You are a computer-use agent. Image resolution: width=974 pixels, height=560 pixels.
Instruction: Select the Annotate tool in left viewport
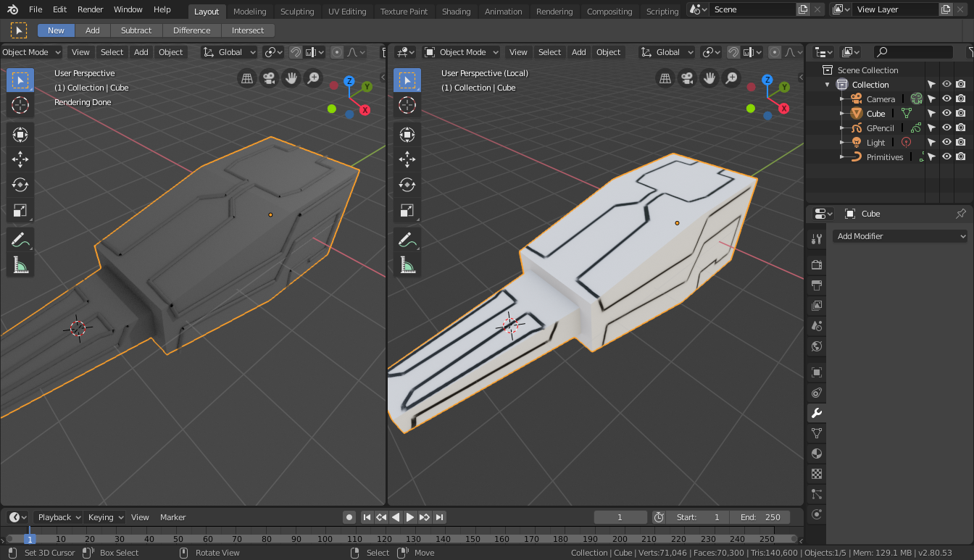click(x=20, y=240)
